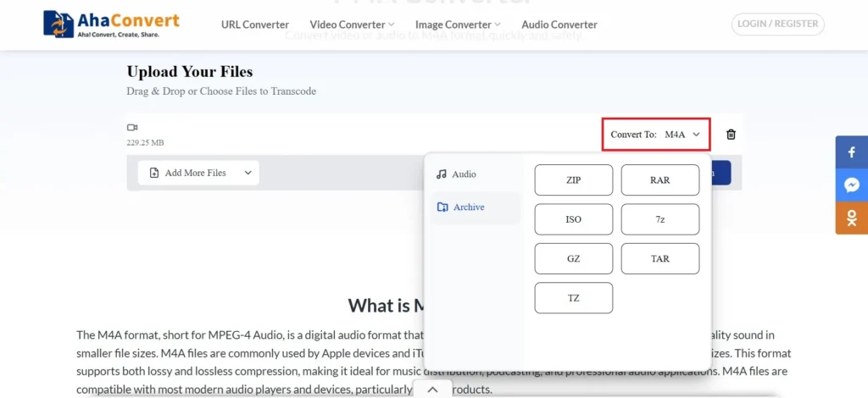Select the Audio category tab
The image size is (868, 398).
456,174
